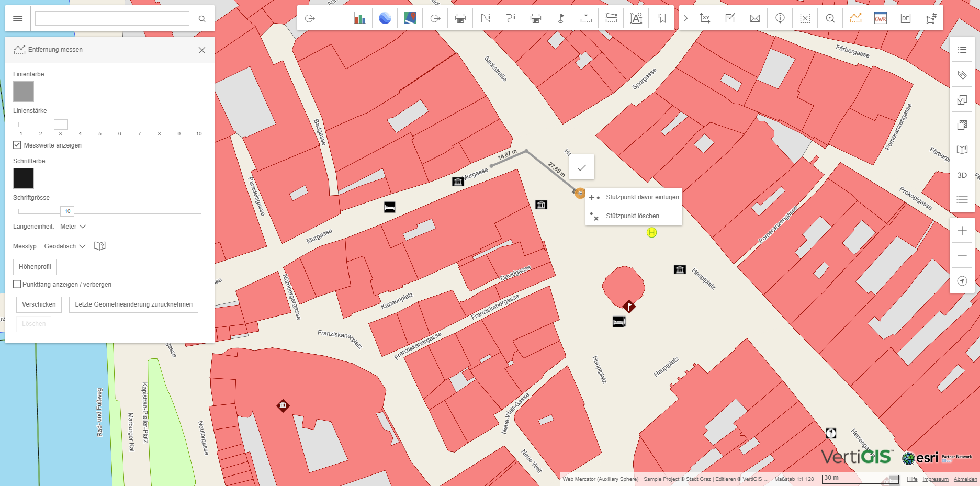Click the DE language icon
The height and width of the screenshot is (486, 980).
coord(906,18)
